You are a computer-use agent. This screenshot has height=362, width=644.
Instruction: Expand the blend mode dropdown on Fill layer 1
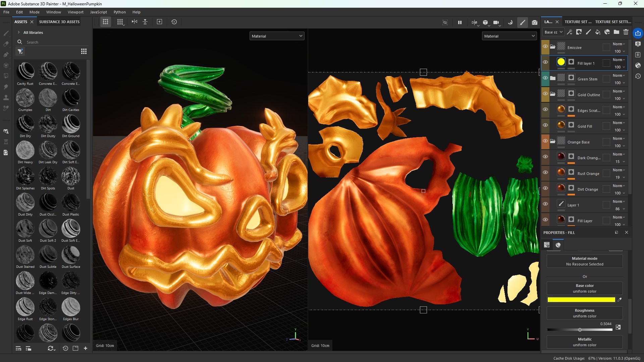coord(619,59)
